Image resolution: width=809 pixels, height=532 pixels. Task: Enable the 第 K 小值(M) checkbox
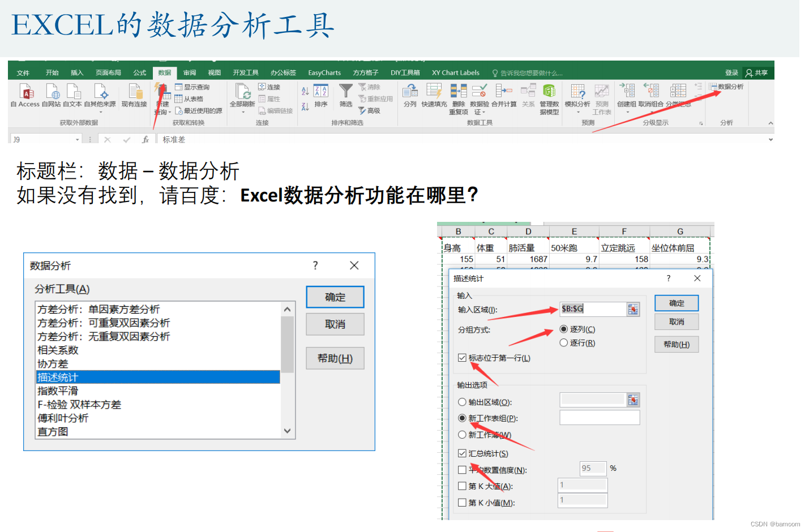click(x=462, y=503)
